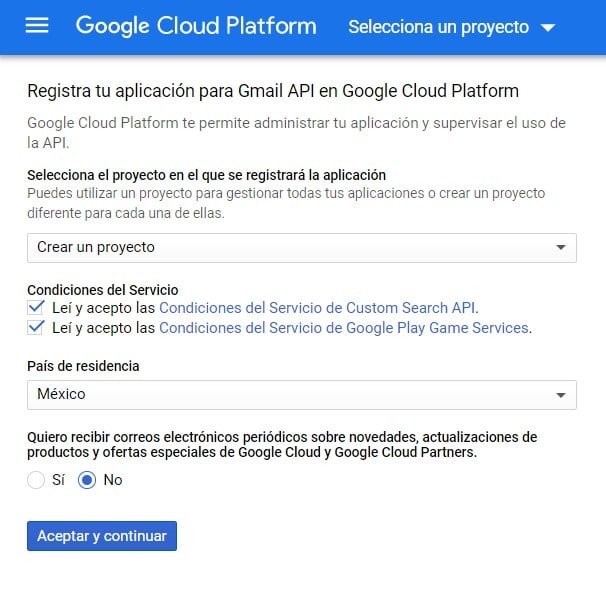Open Condiciones del Servicio de Google Play Game Services link
Screen dimensions: 606x615
(x=346, y=328)
